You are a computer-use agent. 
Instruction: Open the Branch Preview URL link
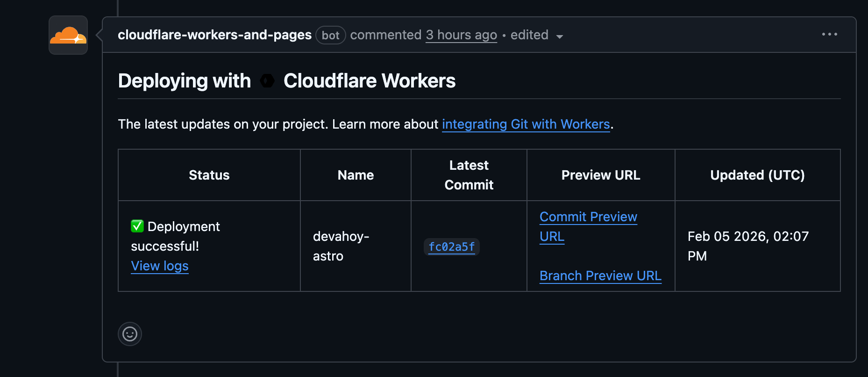600,276
